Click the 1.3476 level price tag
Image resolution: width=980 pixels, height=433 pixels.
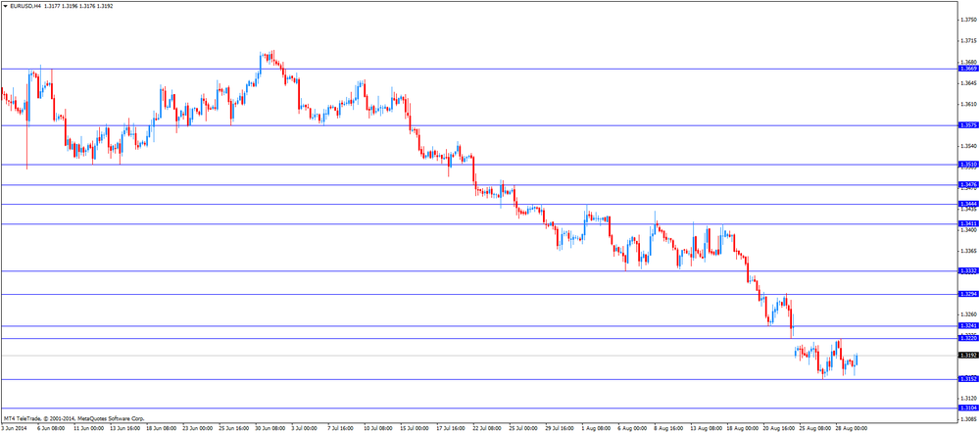point(968,185)
